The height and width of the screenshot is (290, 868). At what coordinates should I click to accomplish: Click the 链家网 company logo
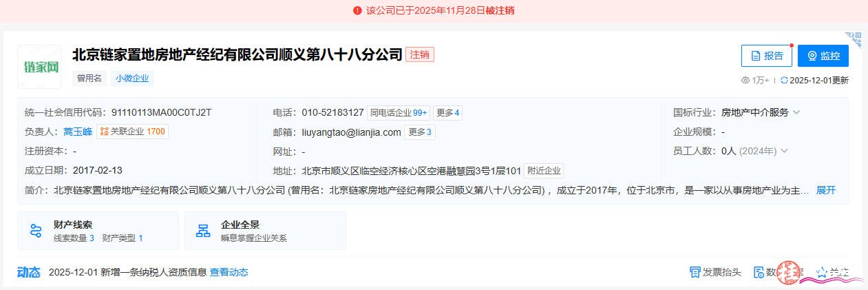39,67
